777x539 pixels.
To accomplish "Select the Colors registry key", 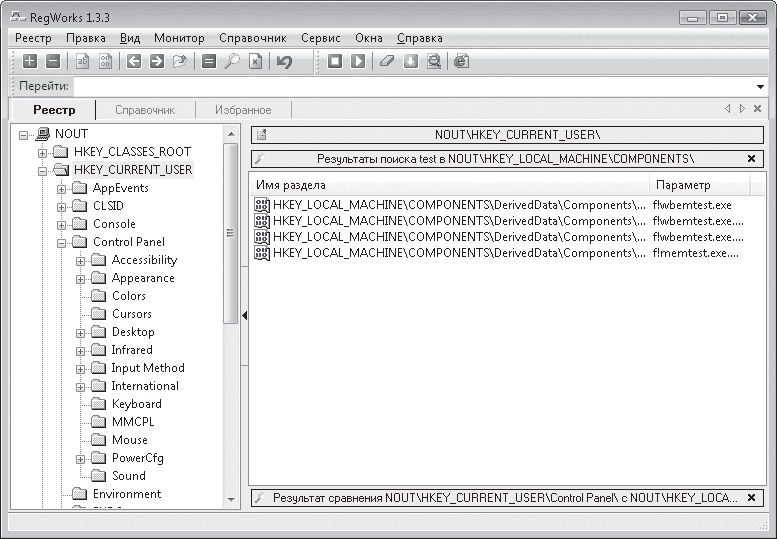I will (x=128, y=296).
